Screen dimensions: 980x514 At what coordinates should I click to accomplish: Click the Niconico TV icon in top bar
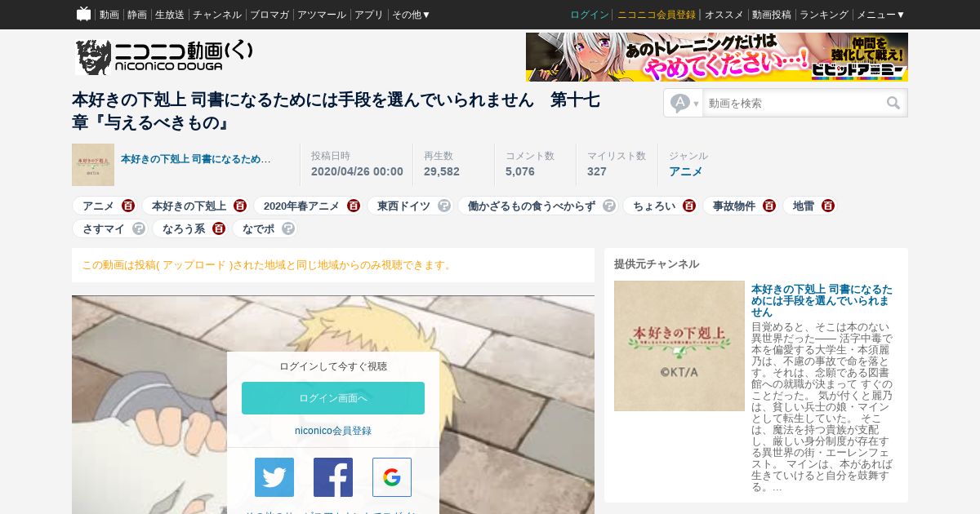[x=83, y=14]
